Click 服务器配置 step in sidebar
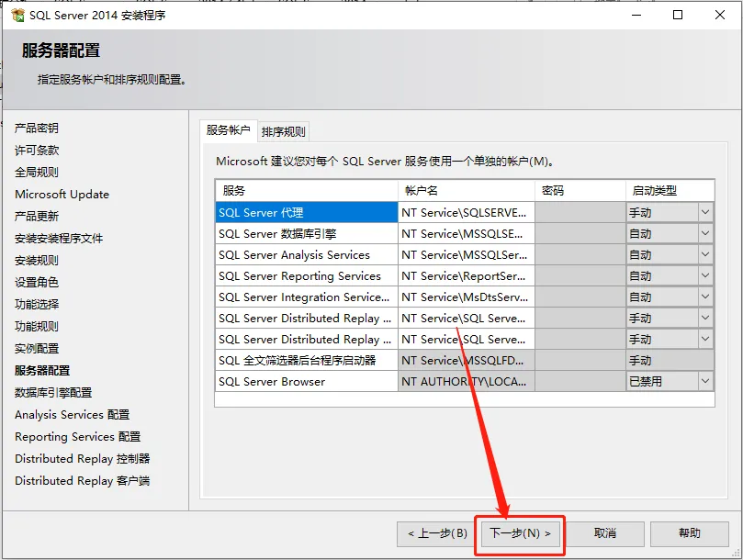The width and height of the screenshot is (743, 560). tap(42, 371)
